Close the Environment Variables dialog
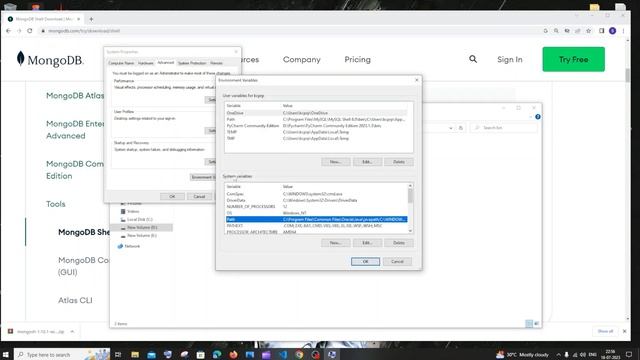Image resolution: width=640 pixels, height=360 pixels. pyautogui.click(x=416, y=80)
